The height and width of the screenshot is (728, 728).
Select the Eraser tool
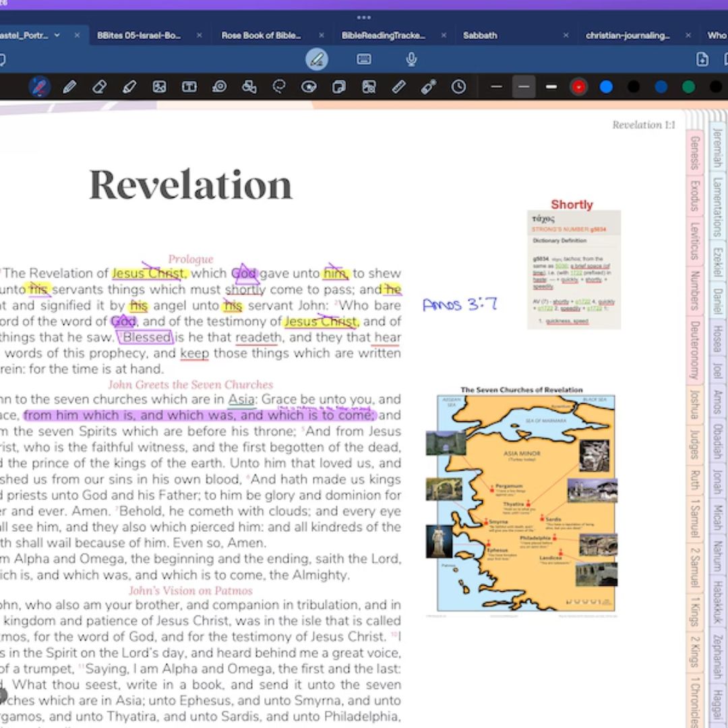click(x=99, y=87)
